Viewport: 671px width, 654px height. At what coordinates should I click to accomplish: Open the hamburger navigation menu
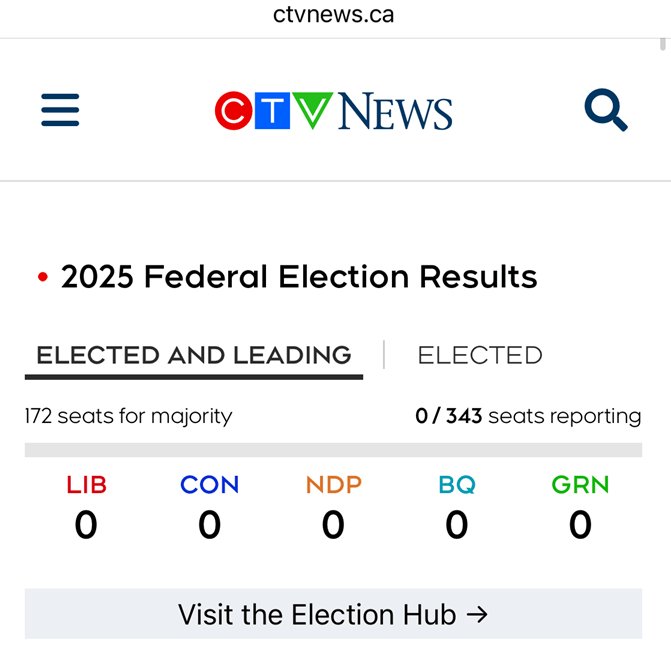pyautogui.click(x=60, y=110)
